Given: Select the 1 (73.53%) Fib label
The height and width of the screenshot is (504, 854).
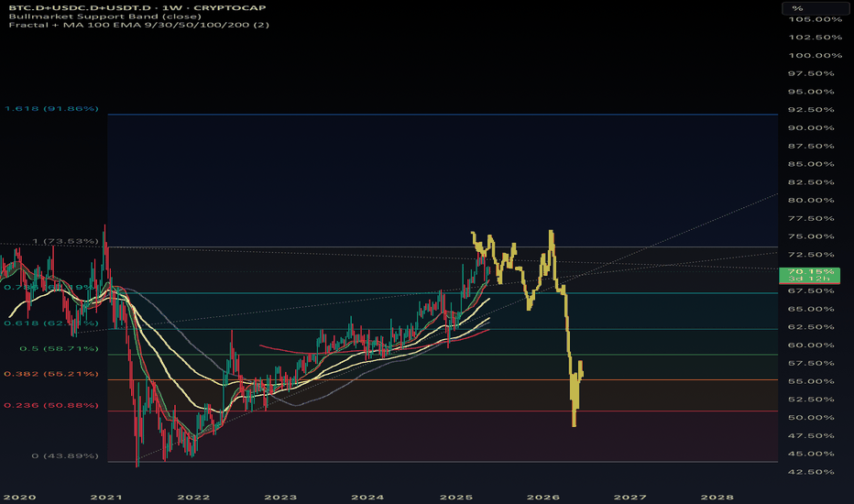Looking at the screenshot, I should click(x=65, y=241).
